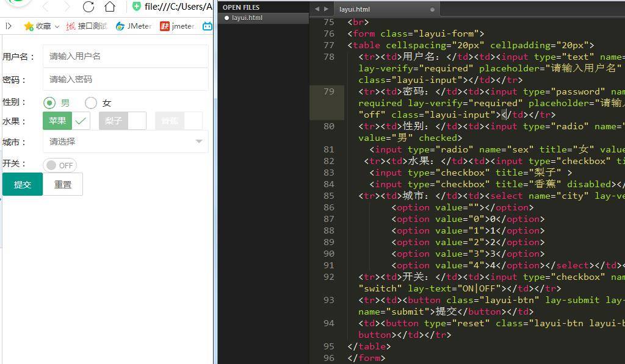Click the 重置 reset button

63,184
